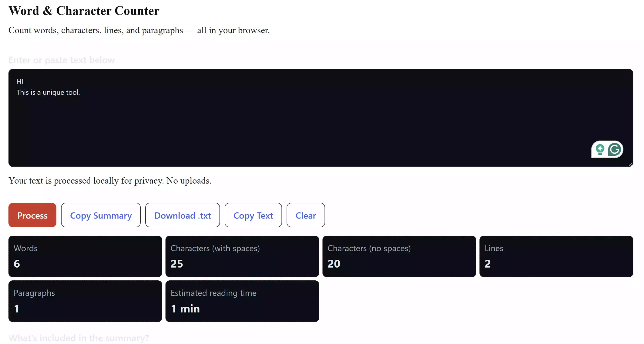Click the textarea resize handle corner
This screenshot has width=644, height=344.
(630, 164)
